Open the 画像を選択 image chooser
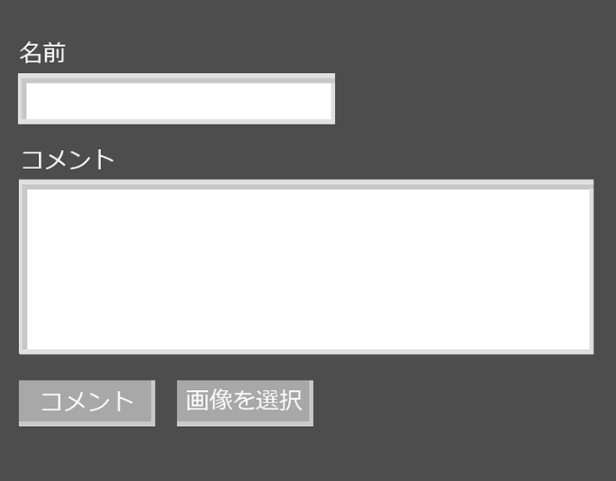616x481 pixels. (x=245, y=403)
